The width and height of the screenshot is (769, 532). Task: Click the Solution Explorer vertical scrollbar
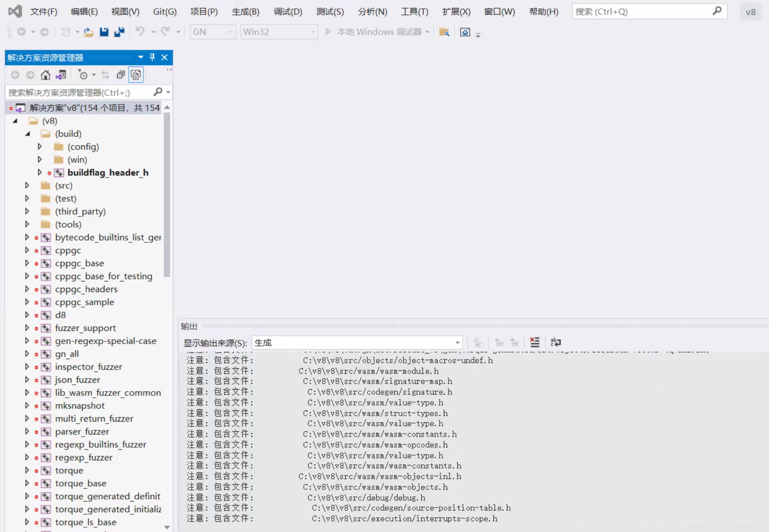point(167,195)
